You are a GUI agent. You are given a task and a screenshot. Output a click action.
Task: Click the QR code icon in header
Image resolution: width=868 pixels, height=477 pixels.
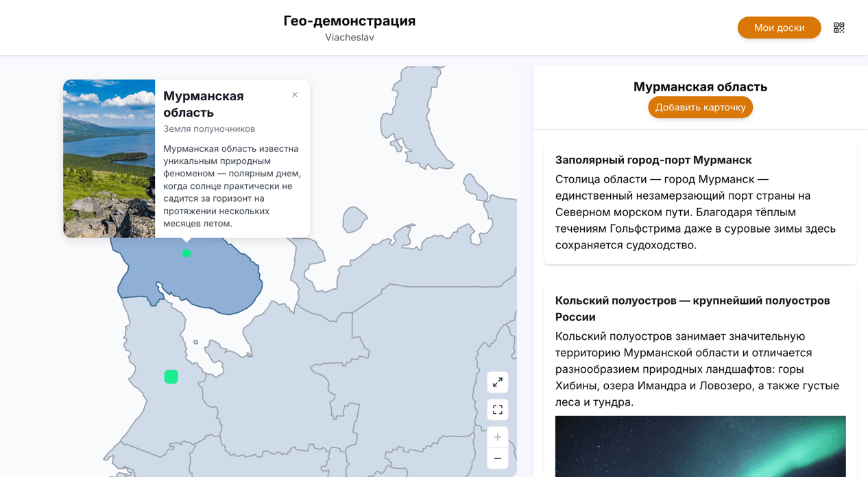coord(839,27)
